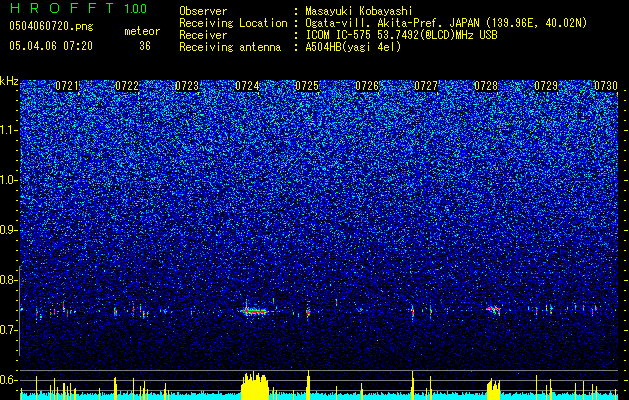Click the Receiving Location label
The width and height of the screenshot is (629, 400).
point(233,23)
